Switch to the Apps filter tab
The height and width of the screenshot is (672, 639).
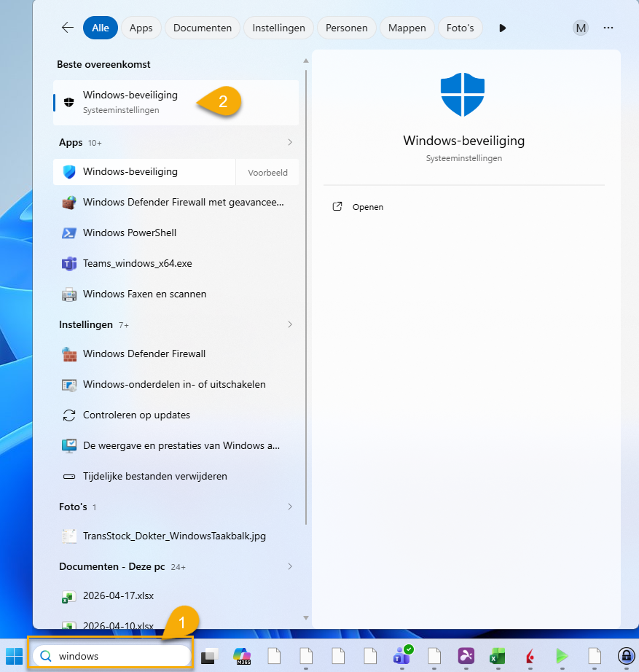[x=141, y=28]
